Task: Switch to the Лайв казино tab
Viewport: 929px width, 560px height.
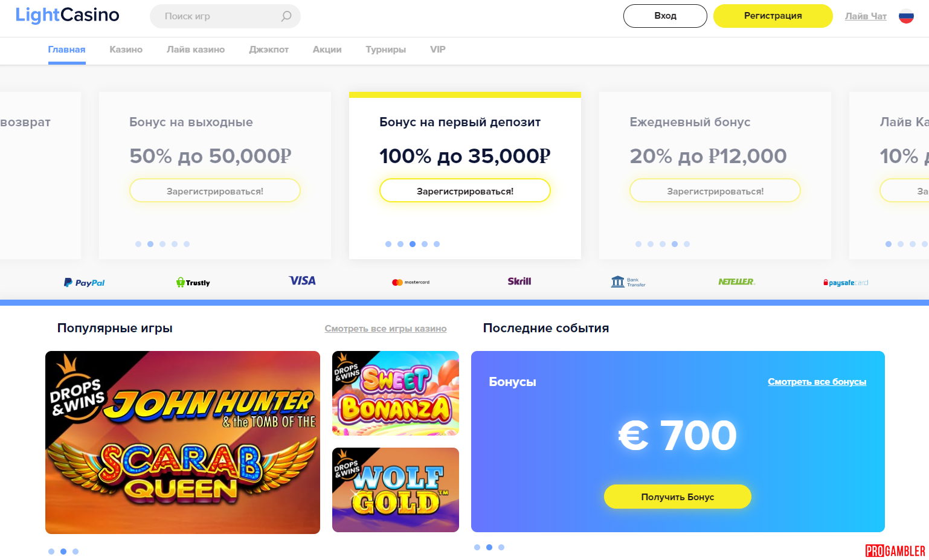Action: pos(196,50)
